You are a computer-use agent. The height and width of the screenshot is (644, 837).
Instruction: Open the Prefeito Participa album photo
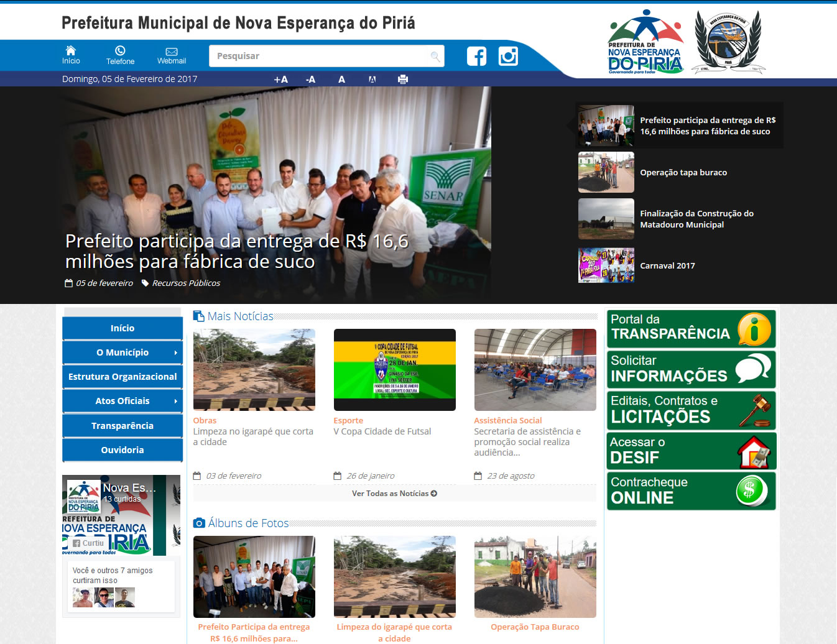point(254,577)
